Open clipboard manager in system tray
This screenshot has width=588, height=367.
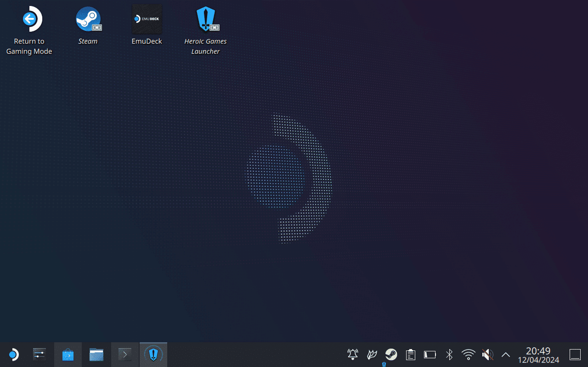point(411,354)
